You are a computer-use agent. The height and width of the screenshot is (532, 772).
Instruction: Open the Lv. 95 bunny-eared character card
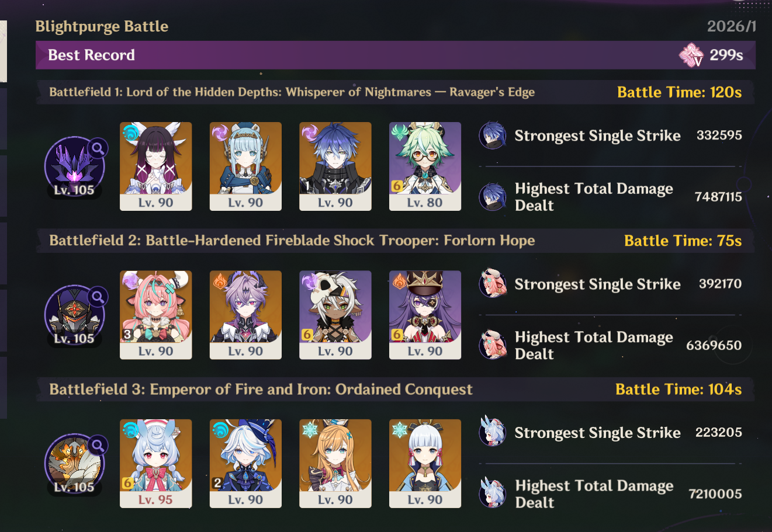click(155, 464)
